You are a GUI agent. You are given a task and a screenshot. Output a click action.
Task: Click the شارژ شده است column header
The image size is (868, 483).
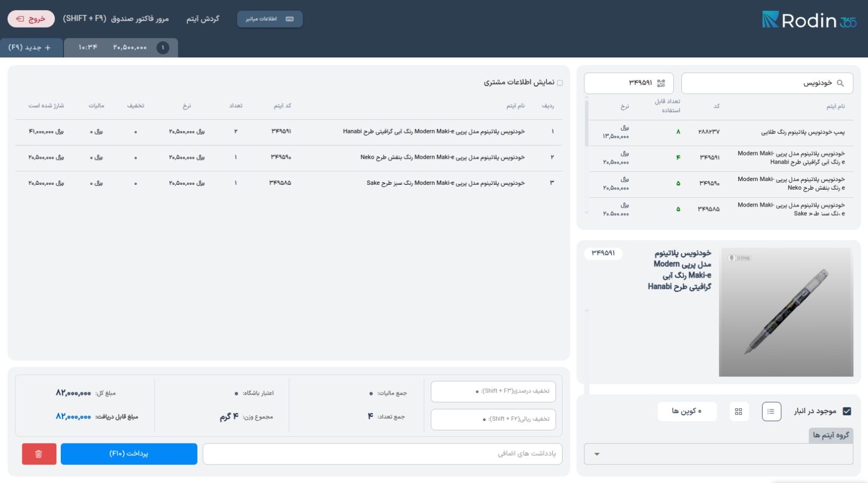click(46, 106)
